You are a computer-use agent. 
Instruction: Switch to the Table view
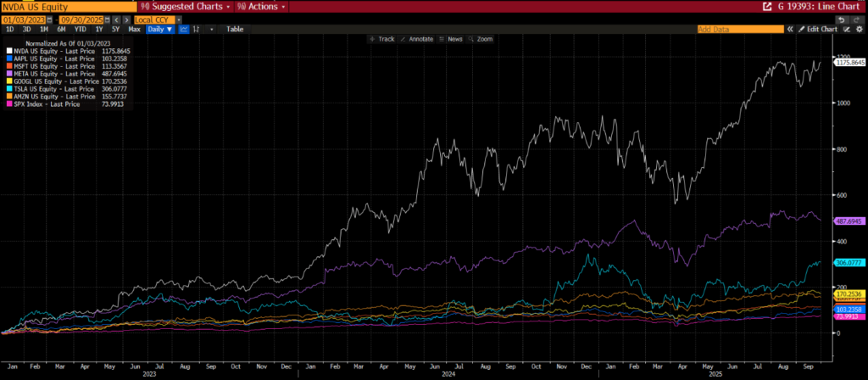(234, 29)
